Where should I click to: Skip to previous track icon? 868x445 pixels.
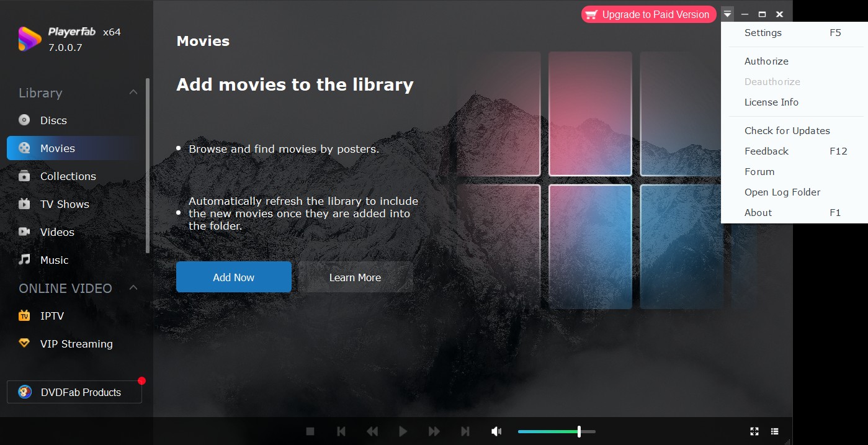pyautogui.click(x=341, y=431)
